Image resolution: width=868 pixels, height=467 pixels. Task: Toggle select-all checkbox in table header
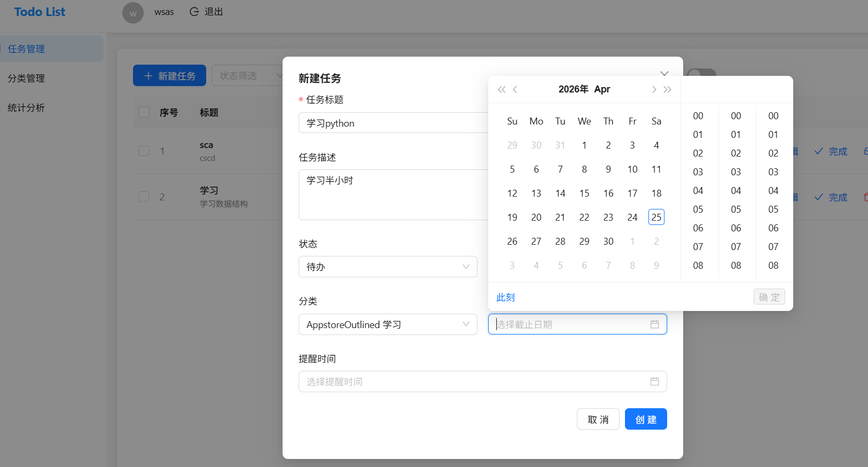(144, 112)
